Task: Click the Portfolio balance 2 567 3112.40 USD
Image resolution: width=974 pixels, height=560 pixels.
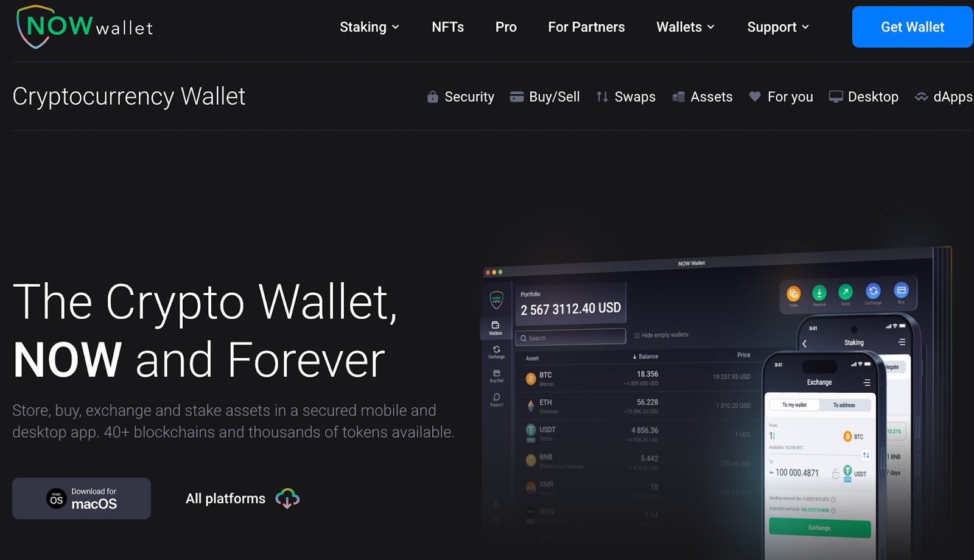Action: tap(570, 309)
